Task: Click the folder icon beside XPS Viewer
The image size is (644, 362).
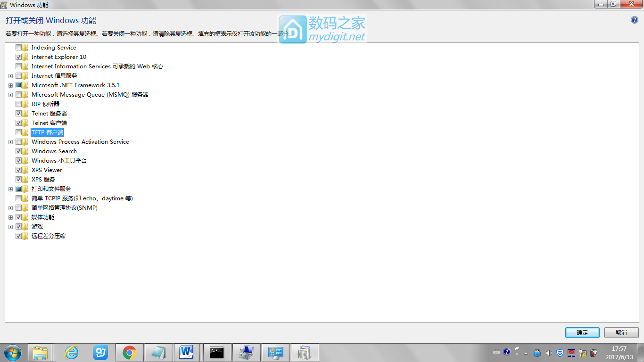Action: click(x=25, y=170)
